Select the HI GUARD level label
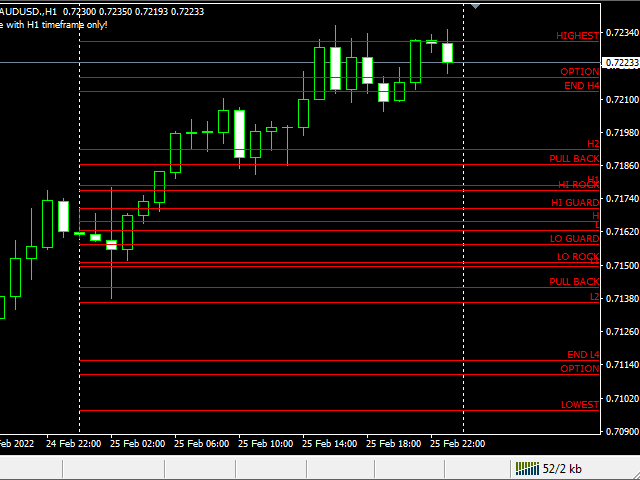This screenshot has height=480, width=640. pos(575,202)
